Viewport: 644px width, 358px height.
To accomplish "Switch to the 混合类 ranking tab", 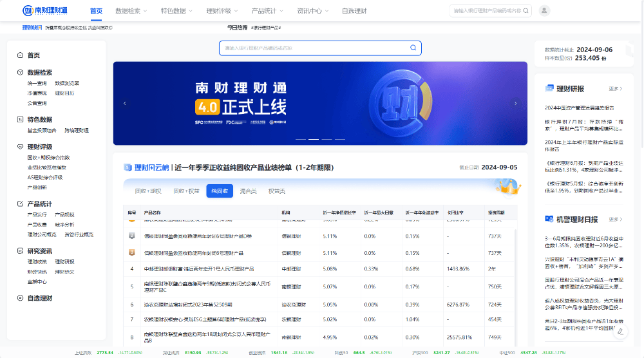I will [x=248, y=191].
